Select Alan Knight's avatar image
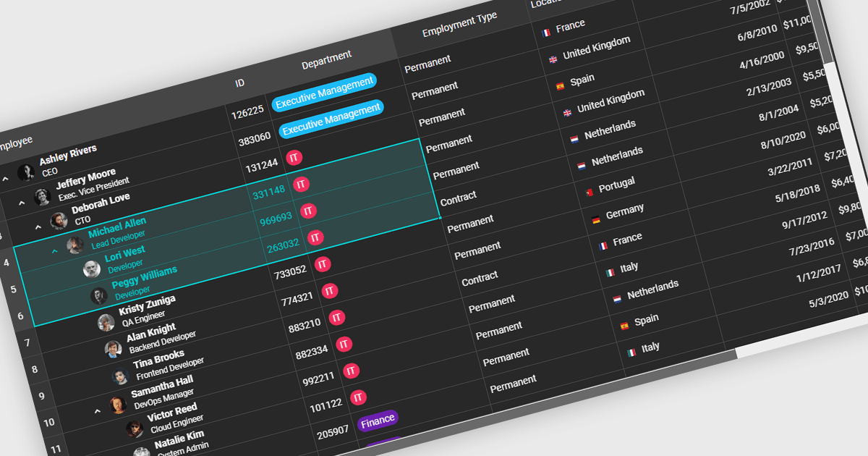868x456 pixels. click(x=113, y=350)
